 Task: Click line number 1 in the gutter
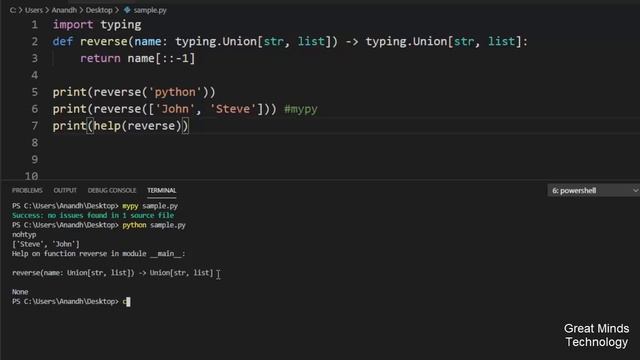pyautogui.click(x=35, y=25)
